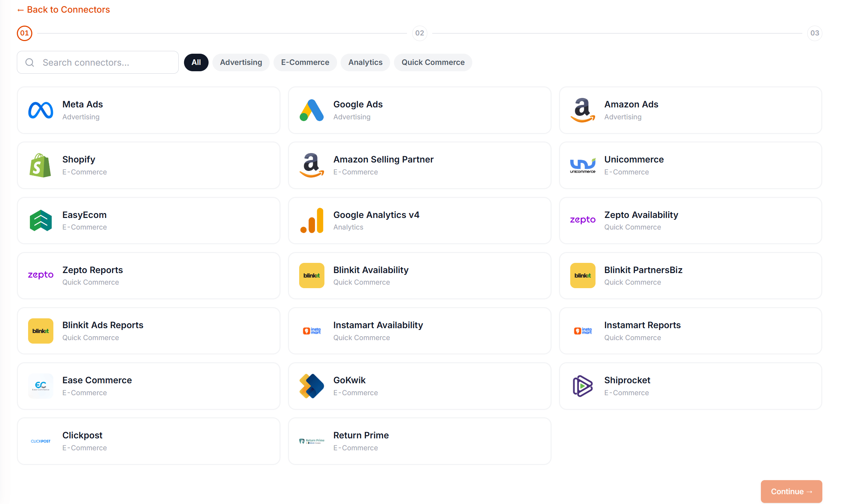The image size is (842, 504).
Task: Click step 02 indicator
Action: (x=420, y=33)
